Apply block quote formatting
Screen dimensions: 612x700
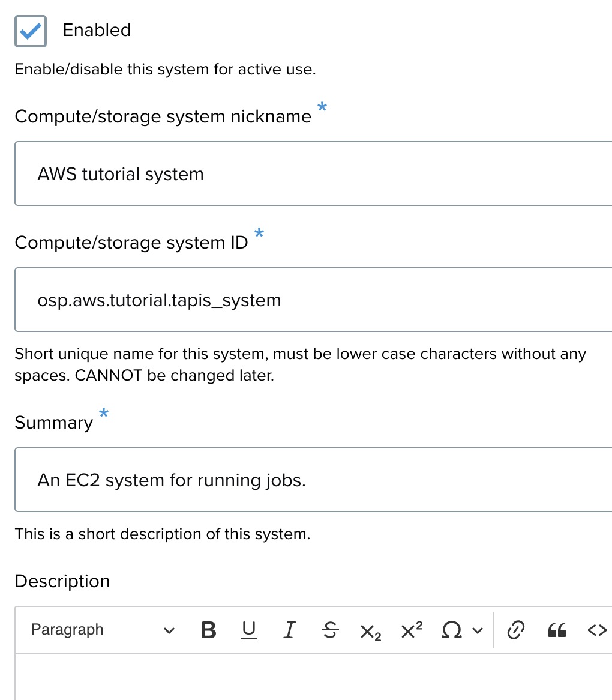(x=557, y=630)
